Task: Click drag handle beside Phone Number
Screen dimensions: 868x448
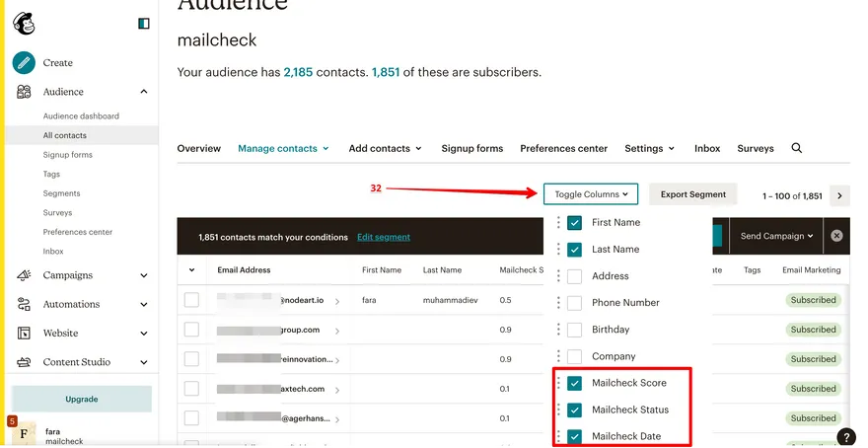Action: click(558, 302)
